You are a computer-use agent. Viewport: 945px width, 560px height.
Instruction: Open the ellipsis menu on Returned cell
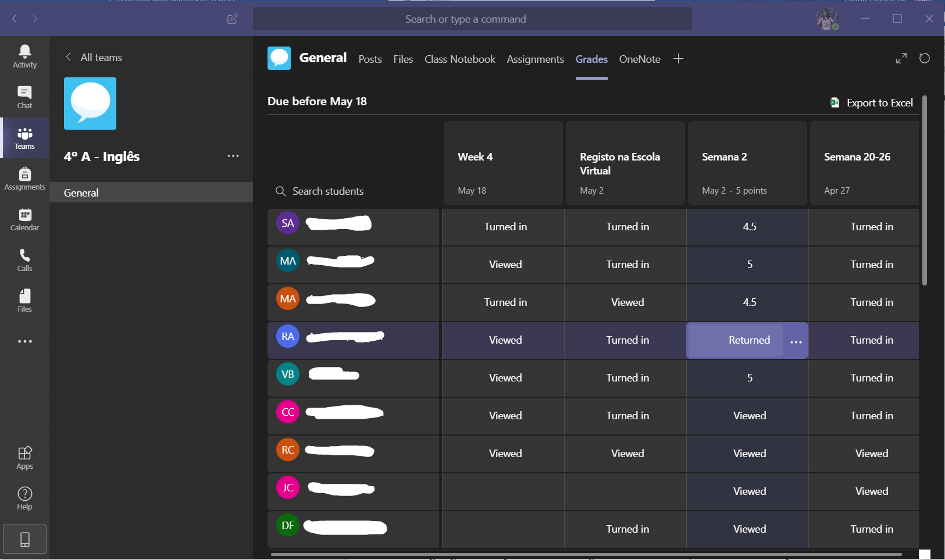pos(796,341)
